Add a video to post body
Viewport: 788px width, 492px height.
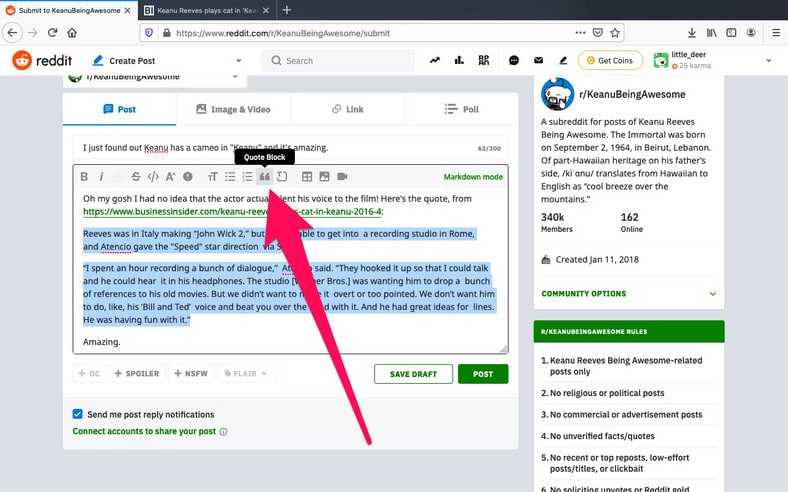click(x=342, y=176)
